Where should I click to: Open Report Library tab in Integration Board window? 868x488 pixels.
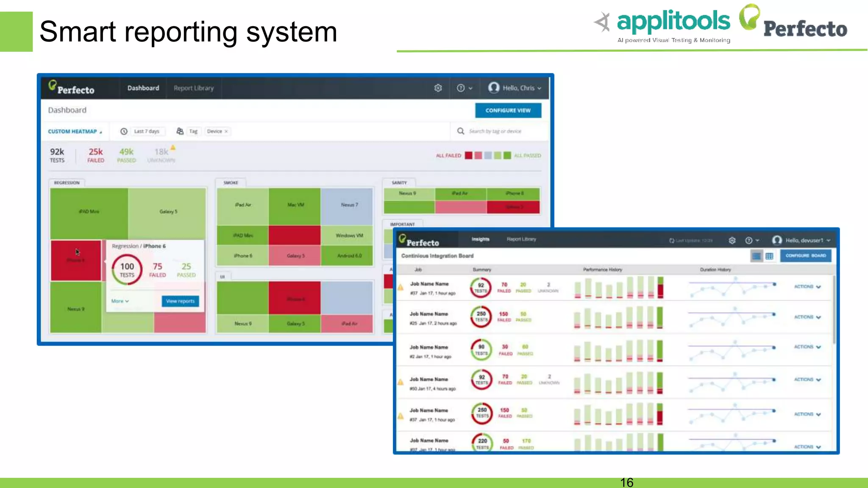click(x=521, y=239)
